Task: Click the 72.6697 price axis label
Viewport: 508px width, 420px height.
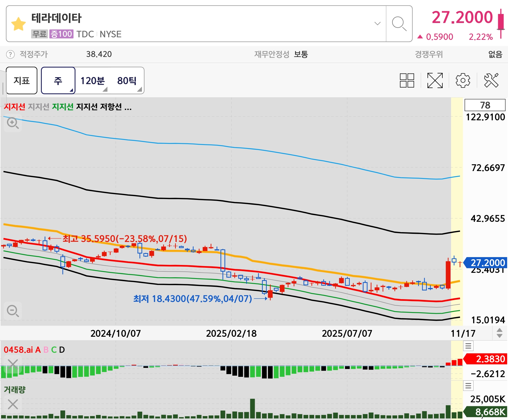Action: tap(488, 168)
